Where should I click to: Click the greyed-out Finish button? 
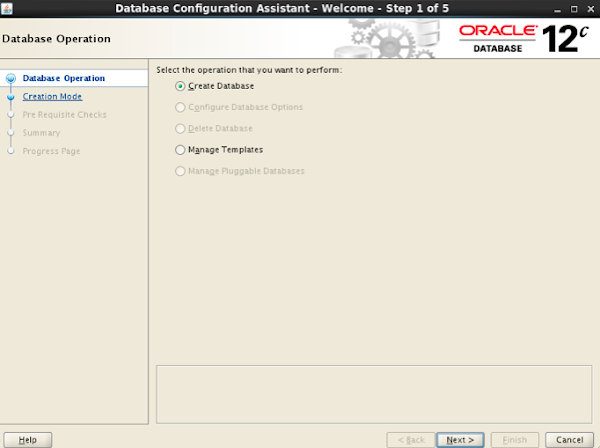pyautogui.click(x=515, y=440)
